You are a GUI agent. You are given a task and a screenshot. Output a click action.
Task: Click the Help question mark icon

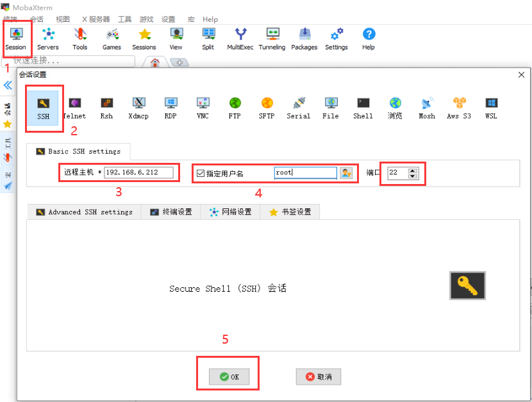[x=369, y=39]
